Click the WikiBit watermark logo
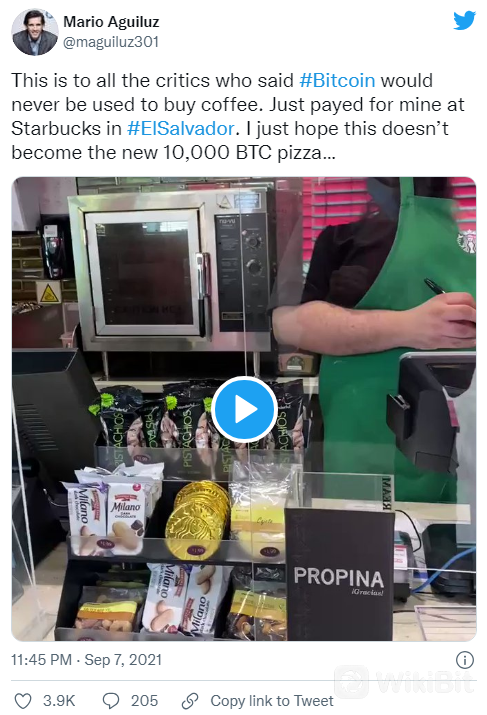The image size is (487, 715). tap(405, 683)
